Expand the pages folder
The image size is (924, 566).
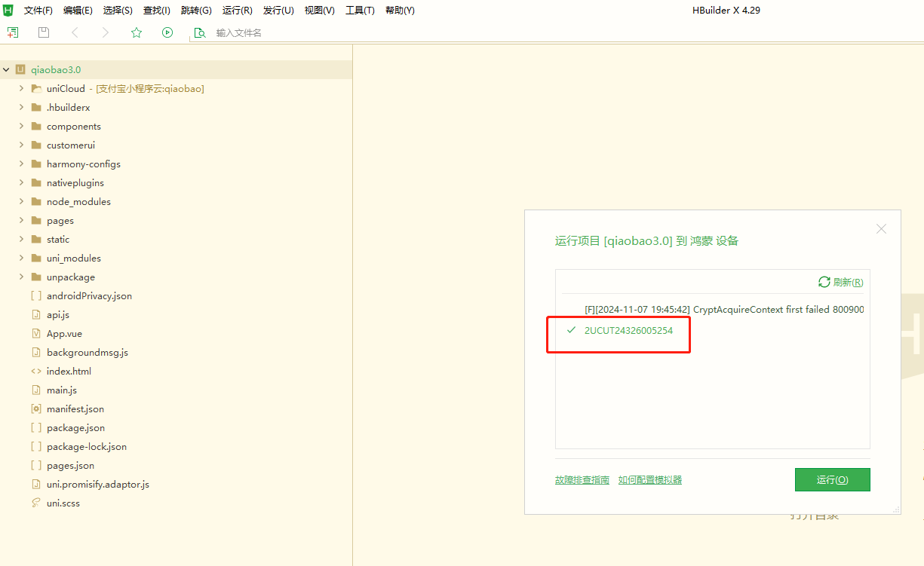pyautogui.click(x=22, y=220)
